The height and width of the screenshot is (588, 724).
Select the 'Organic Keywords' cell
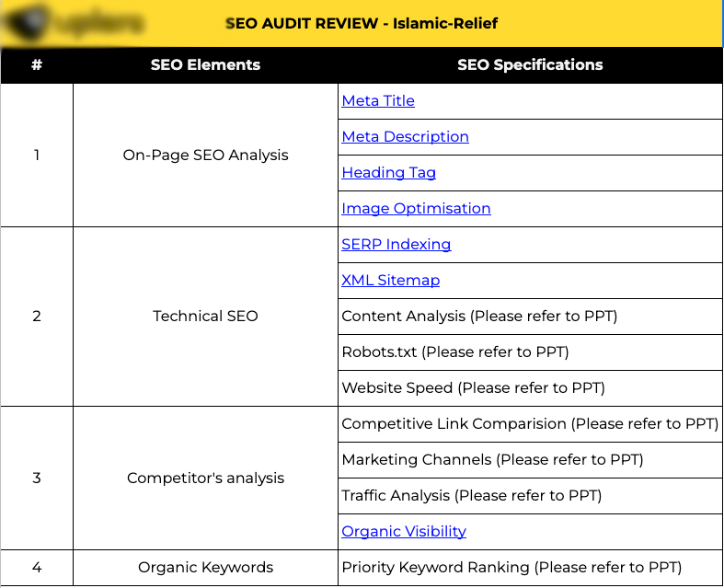[205, 568]
